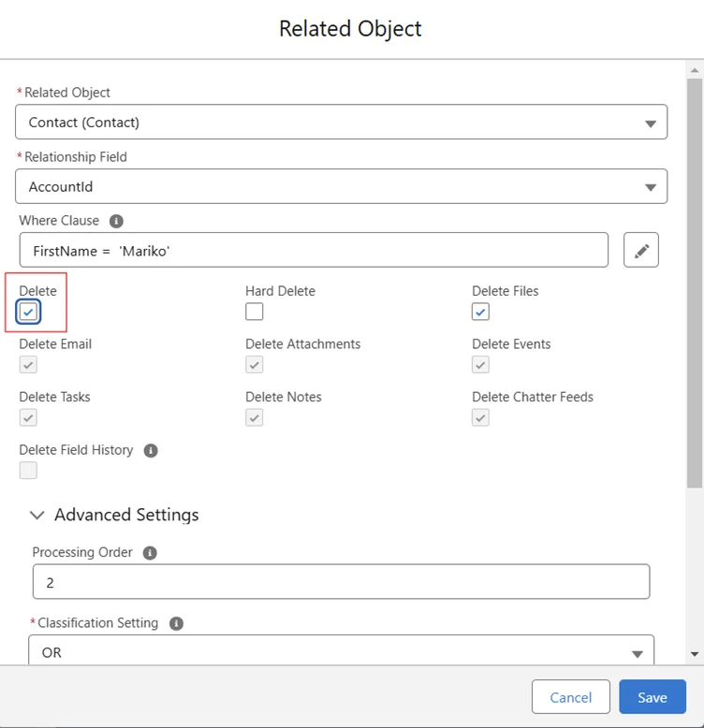This screenshot has width=704, height=728.
Task: Click the pencil edit icon beside Where Clause
Action: (x=641, y=251)
